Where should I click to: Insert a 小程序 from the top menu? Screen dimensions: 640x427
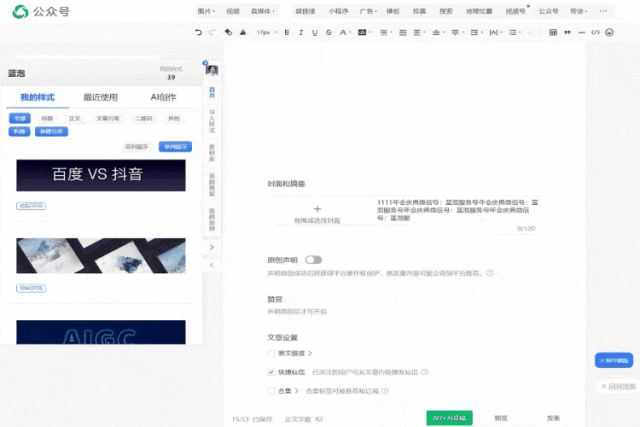click(338, 11)
